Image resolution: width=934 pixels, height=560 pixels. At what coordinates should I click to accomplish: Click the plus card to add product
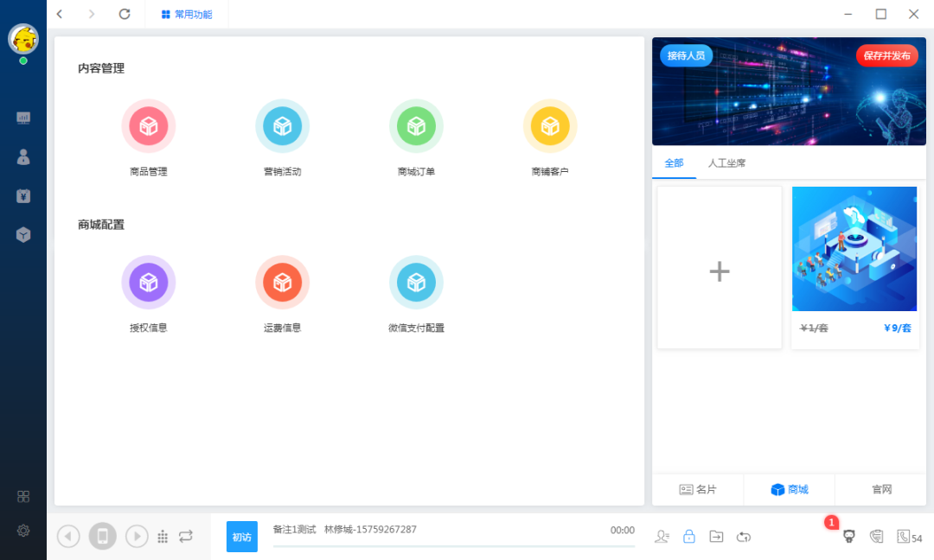point(720,271)
